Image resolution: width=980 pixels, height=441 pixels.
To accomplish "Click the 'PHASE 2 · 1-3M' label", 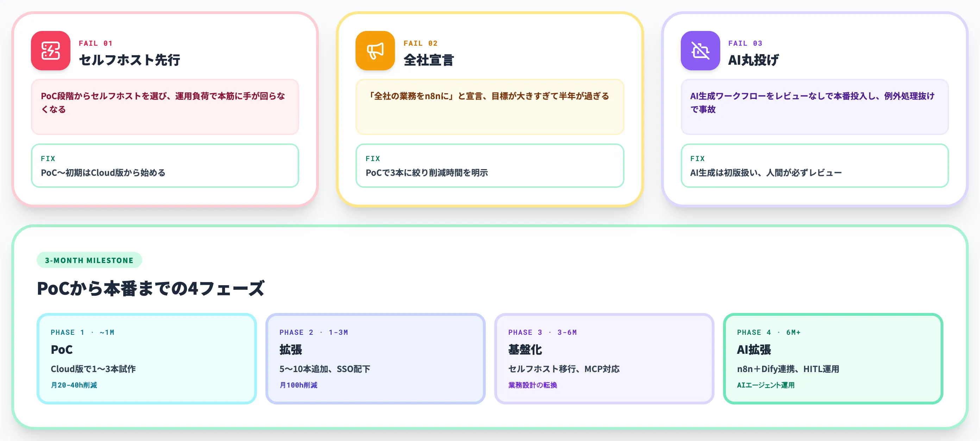I will pyautogui.click(x=314, y=332).
